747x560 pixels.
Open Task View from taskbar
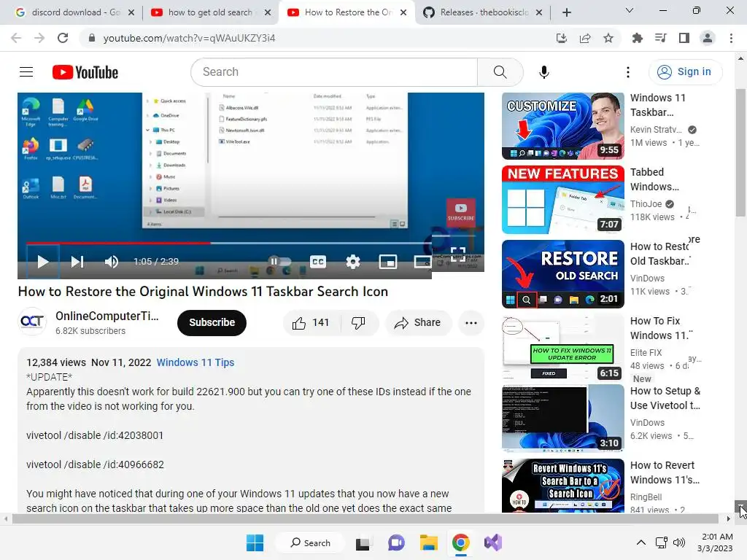click(363, 542)
